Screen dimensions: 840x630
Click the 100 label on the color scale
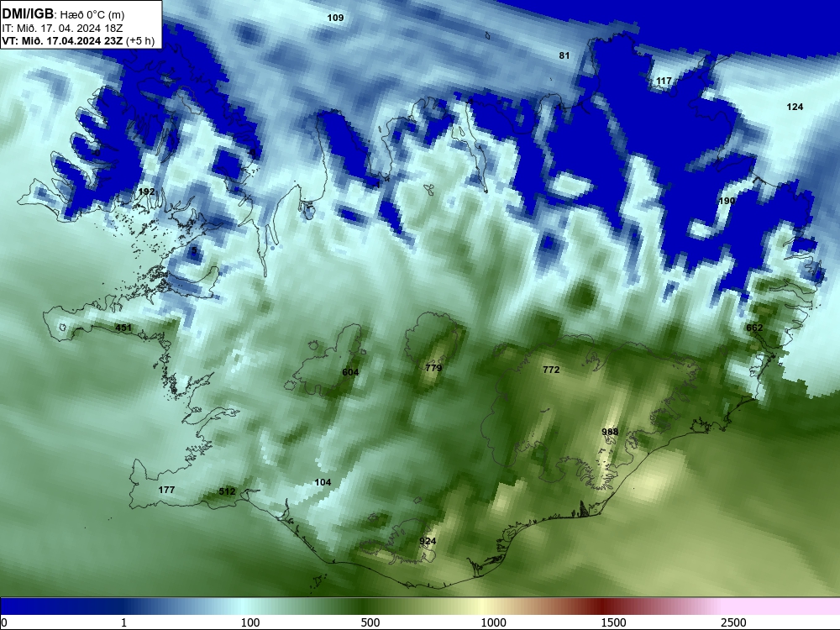click(x=250, y=622)
